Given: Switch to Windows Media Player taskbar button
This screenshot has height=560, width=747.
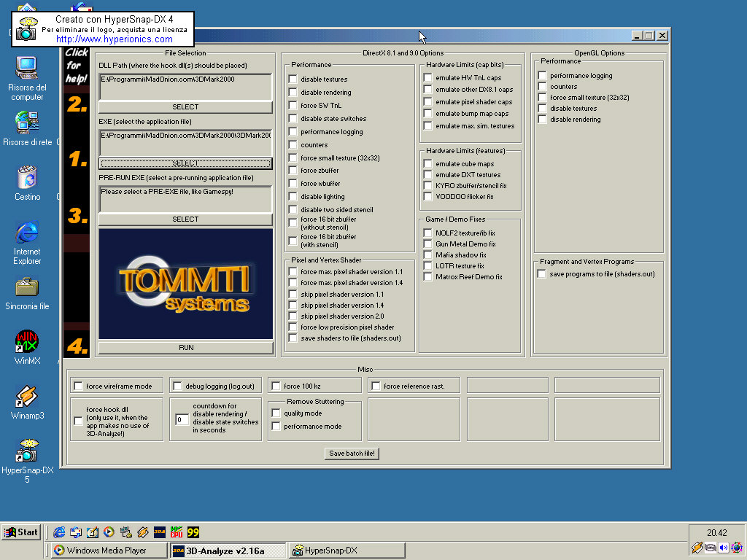Looking at the screenshot, I should coord(109,551).
